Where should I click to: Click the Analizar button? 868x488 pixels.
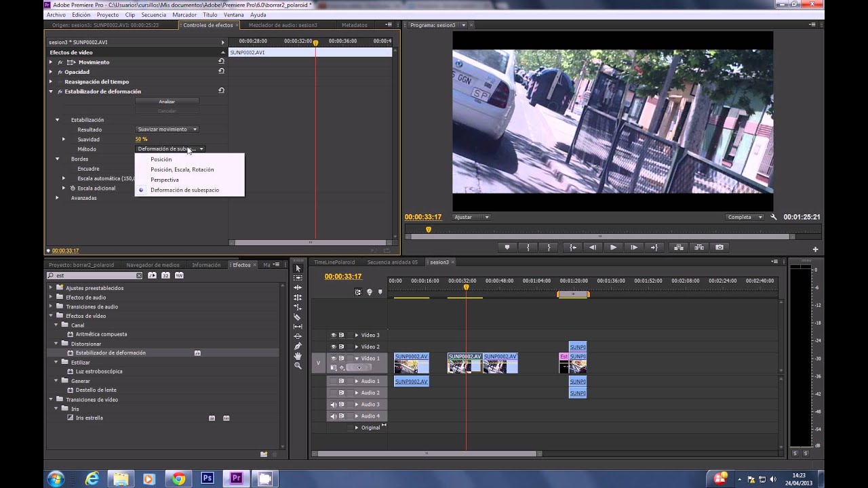tap(167, 102)
